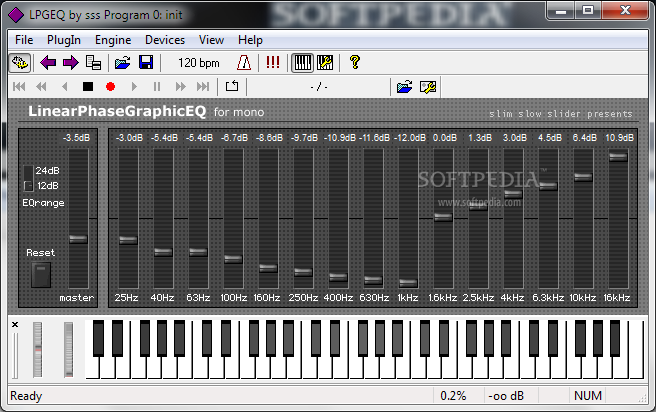The height and width of the screenshot is (412, 656).
Task: Click the 4kHz band slider handle
Action: 513,194
